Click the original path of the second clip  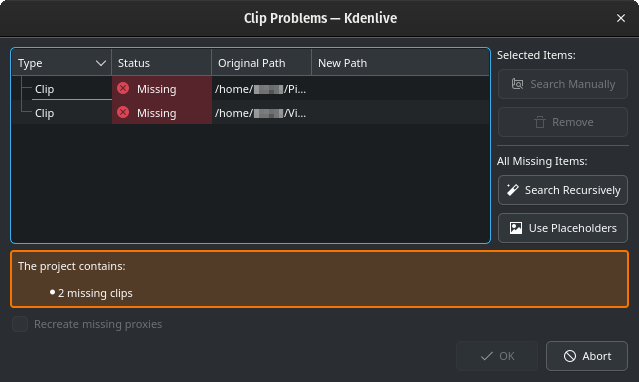click(260, 113)
